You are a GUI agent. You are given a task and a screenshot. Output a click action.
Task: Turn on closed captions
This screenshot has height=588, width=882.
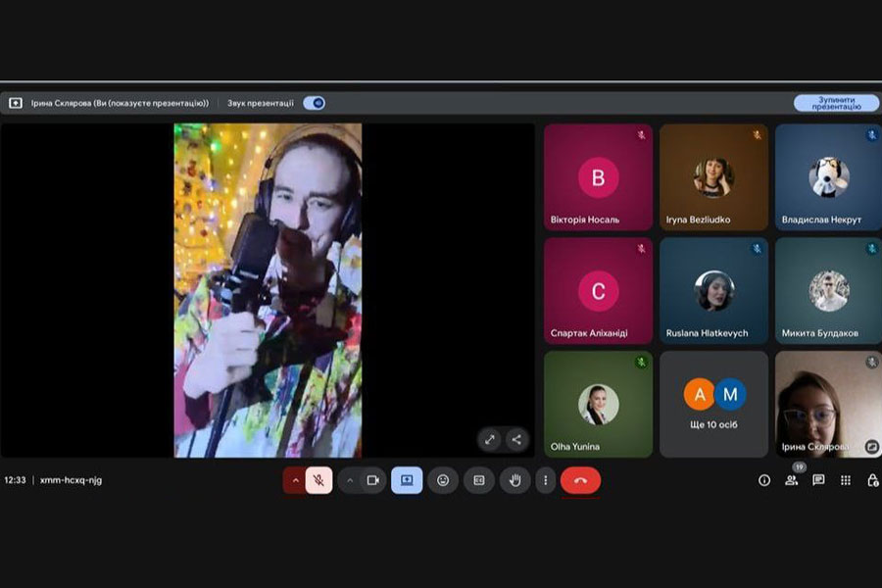(x=479, y=480)
